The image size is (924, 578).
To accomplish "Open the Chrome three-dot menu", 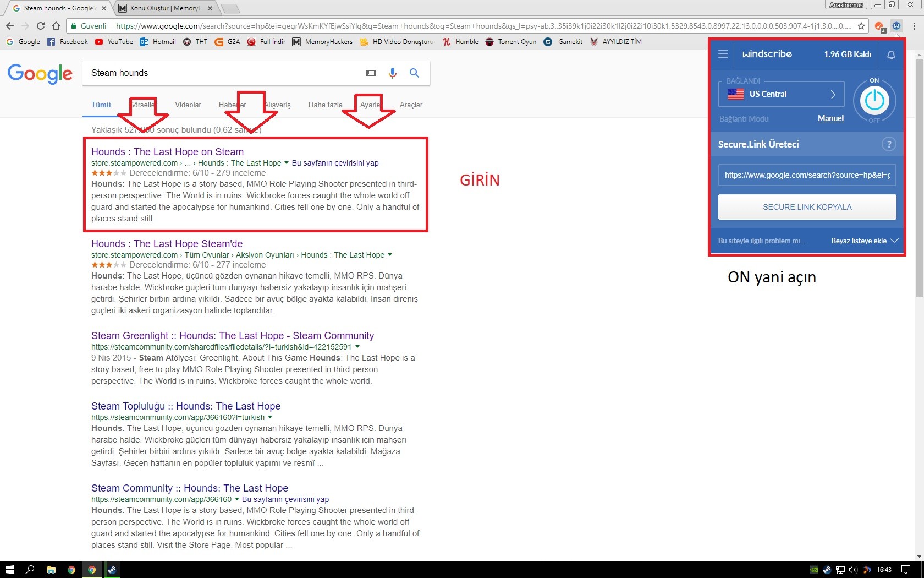I will tap(914, 26).
